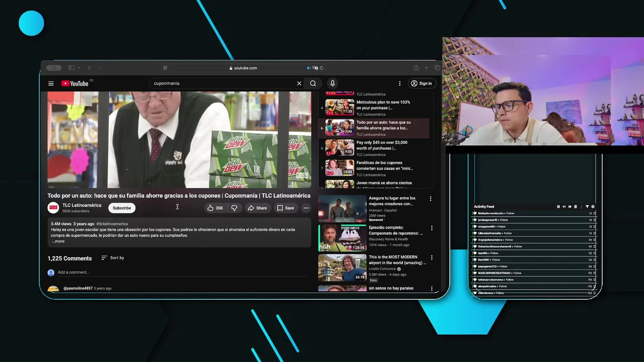Screen dimensions: 644x362
Task: Clear the cuponmania search text
Action: pyautogui.click(x=299, y=83)
